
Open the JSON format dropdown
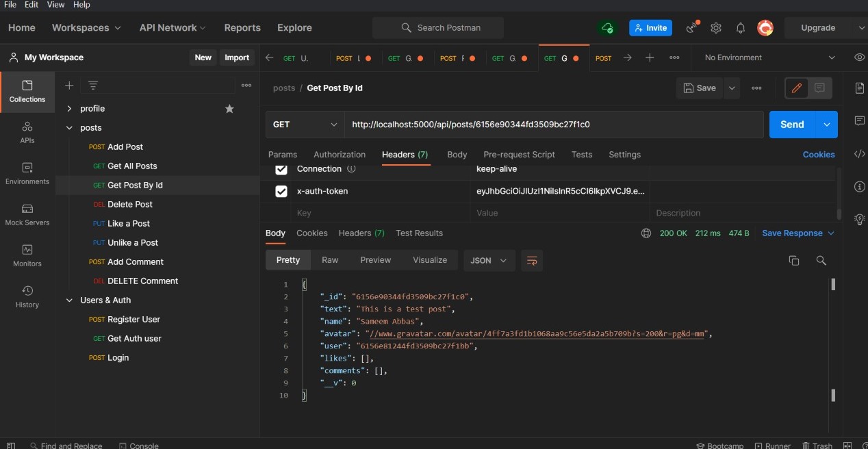[x=489, y=261]
